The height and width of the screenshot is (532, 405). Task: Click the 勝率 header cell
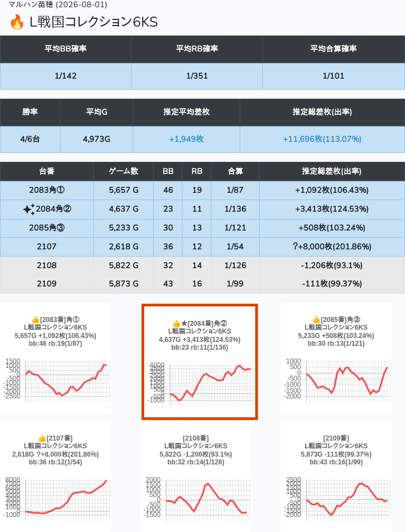(x=31, y=112)
